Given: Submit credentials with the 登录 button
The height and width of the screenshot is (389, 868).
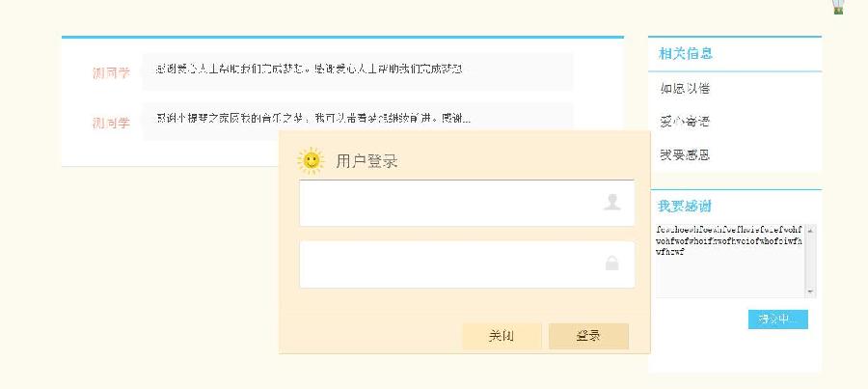Looking at the screenshot, I should 588,336.
